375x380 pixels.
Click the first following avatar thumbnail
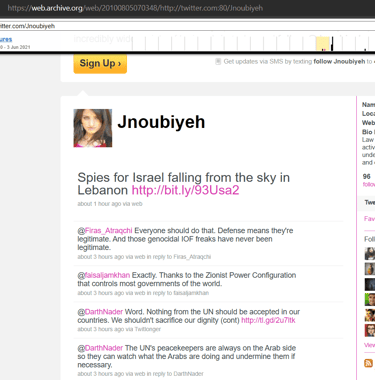pos(370,254)
